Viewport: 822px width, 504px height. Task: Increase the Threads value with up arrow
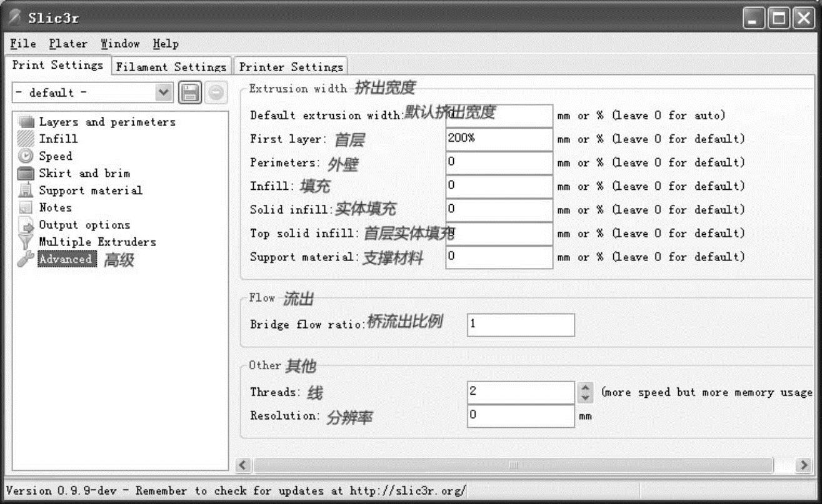[584, 387]
